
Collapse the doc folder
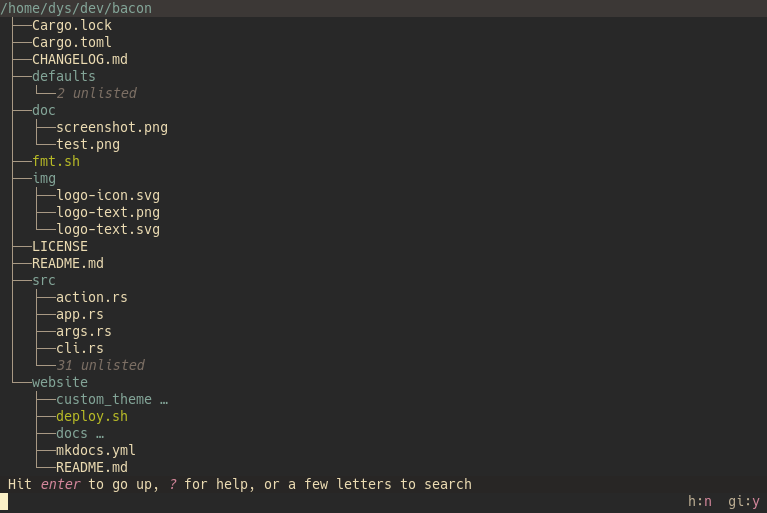click(x=44, y=111)
